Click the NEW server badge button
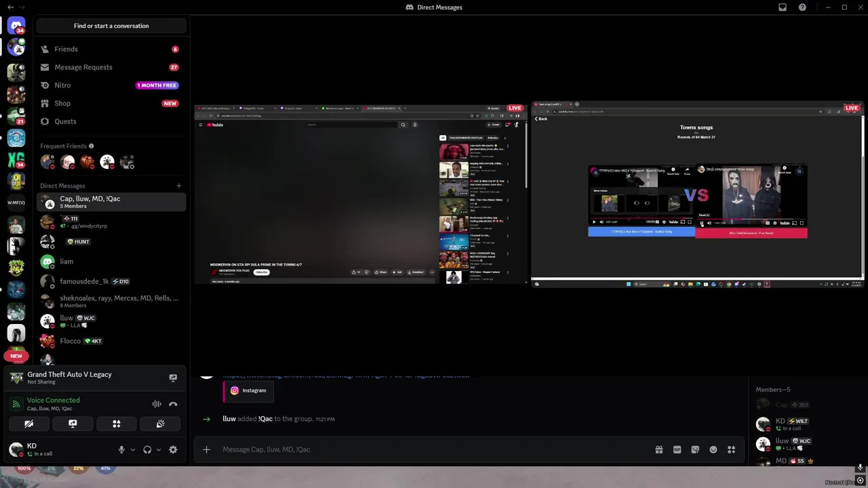This screenshot has height=488, width=868. click(x=16, y=356)
